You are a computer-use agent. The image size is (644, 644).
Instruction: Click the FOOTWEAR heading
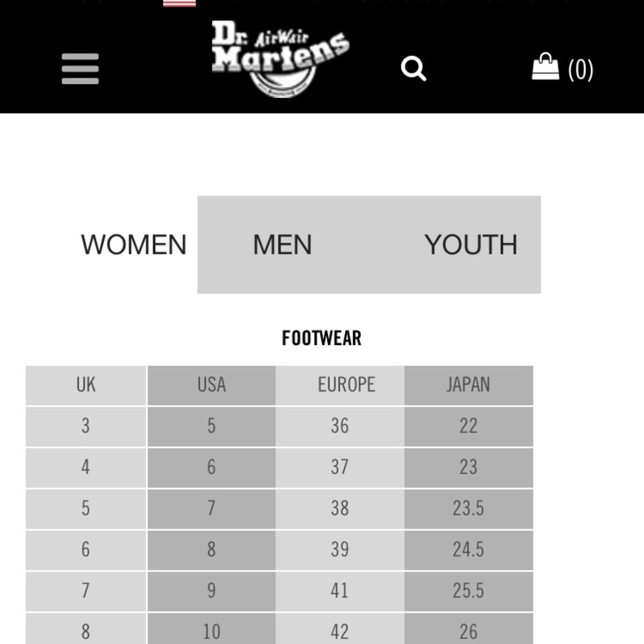[x=321, y=339]
